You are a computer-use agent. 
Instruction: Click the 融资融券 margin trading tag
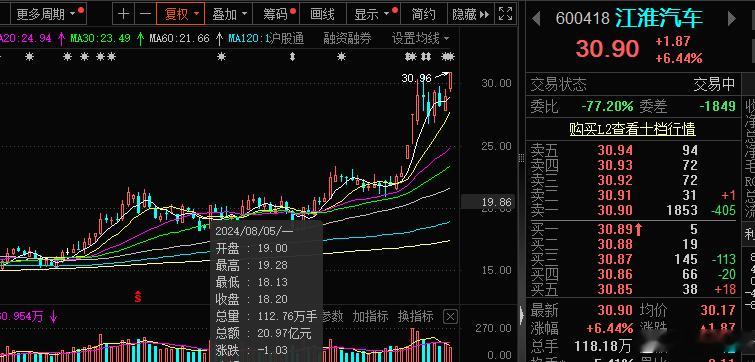pos(347,39)
